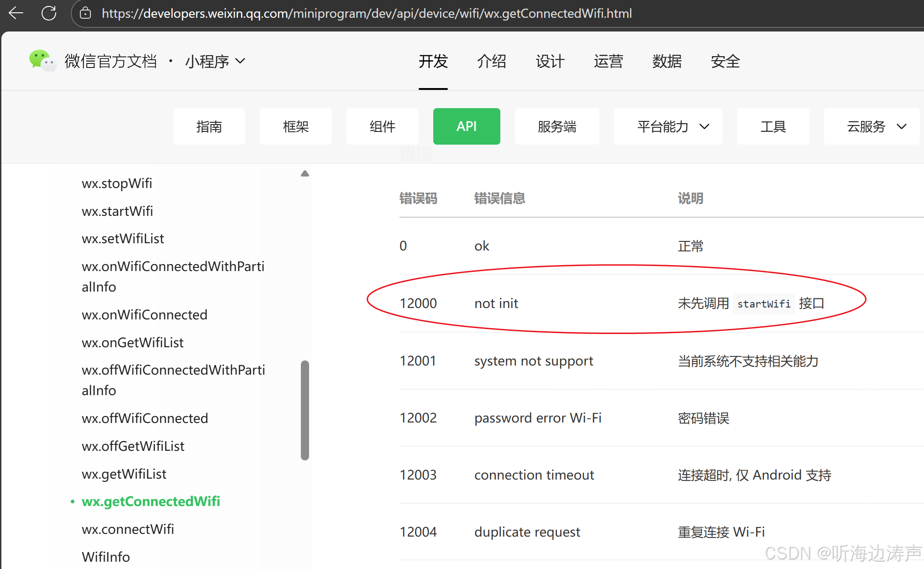
Task: Expand the 平台能力 menu
Action: 668,126
